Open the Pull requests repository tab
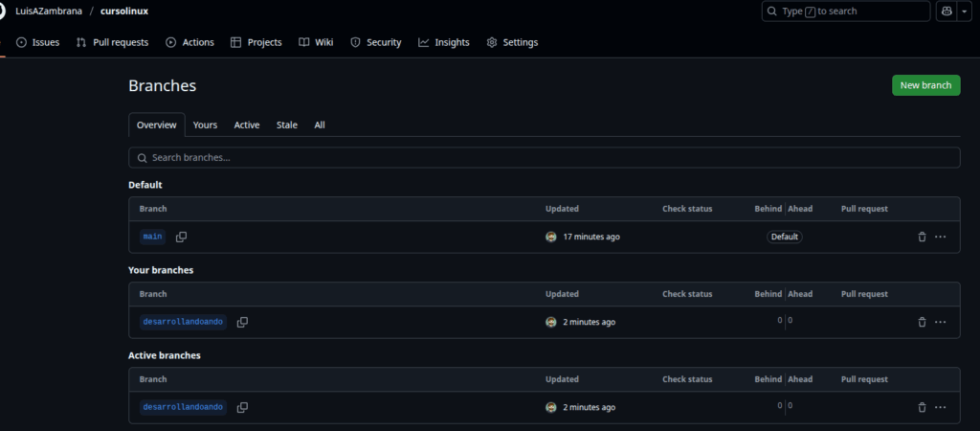The height and width of the screenshot is (431, 980). pyautogui.click(x=112, y=42)
